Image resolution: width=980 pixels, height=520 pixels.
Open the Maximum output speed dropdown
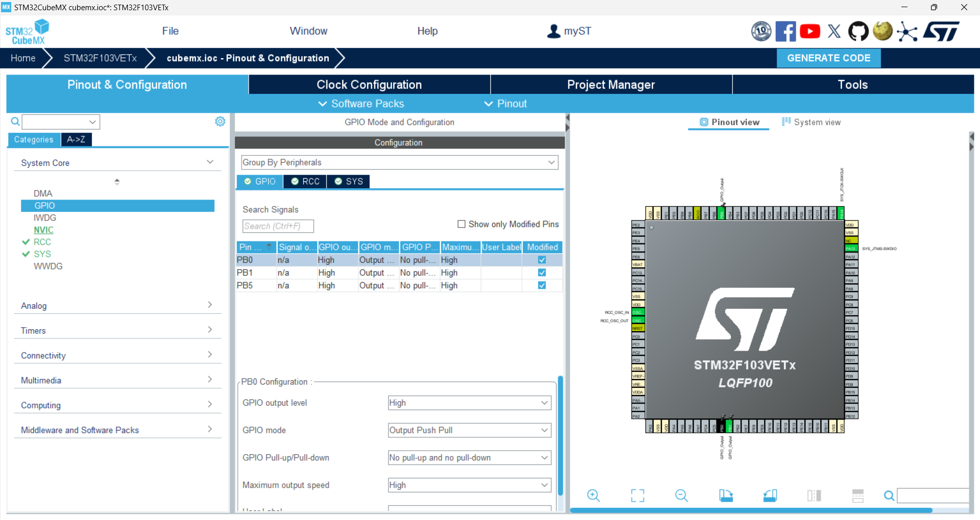pyautogui.click(x=469, y=485)
